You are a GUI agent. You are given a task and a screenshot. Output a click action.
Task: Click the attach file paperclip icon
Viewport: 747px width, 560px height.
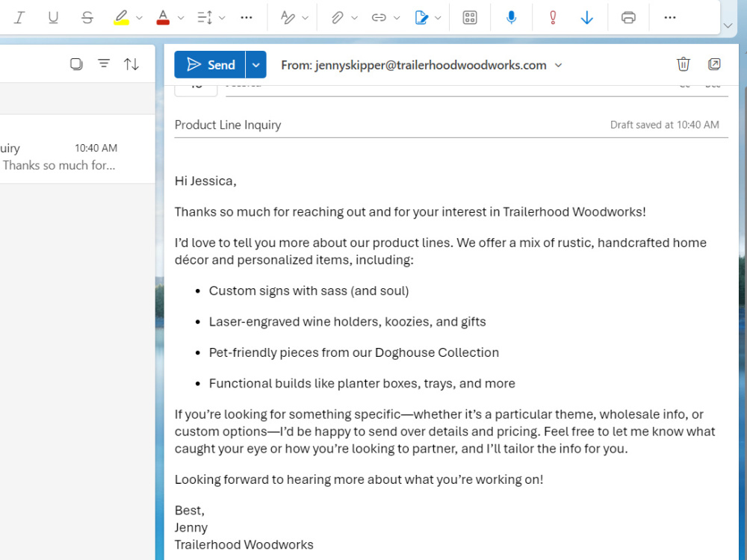338,18
